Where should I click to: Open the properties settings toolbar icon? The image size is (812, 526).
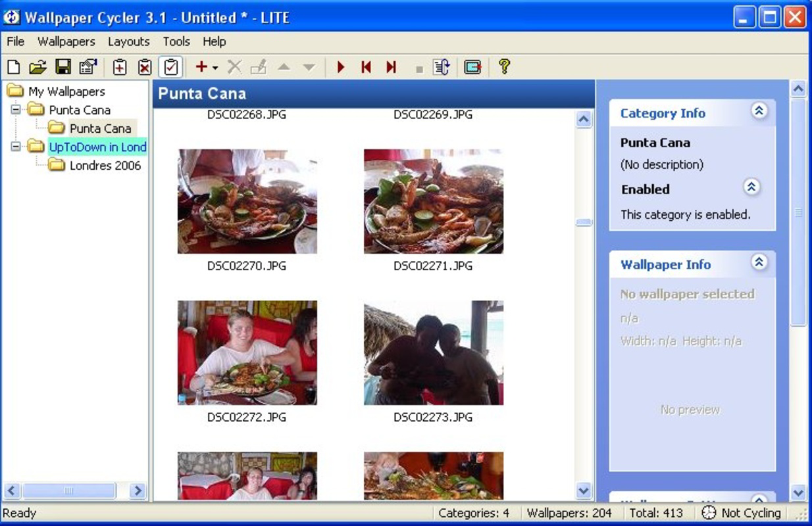coord(88,66)
